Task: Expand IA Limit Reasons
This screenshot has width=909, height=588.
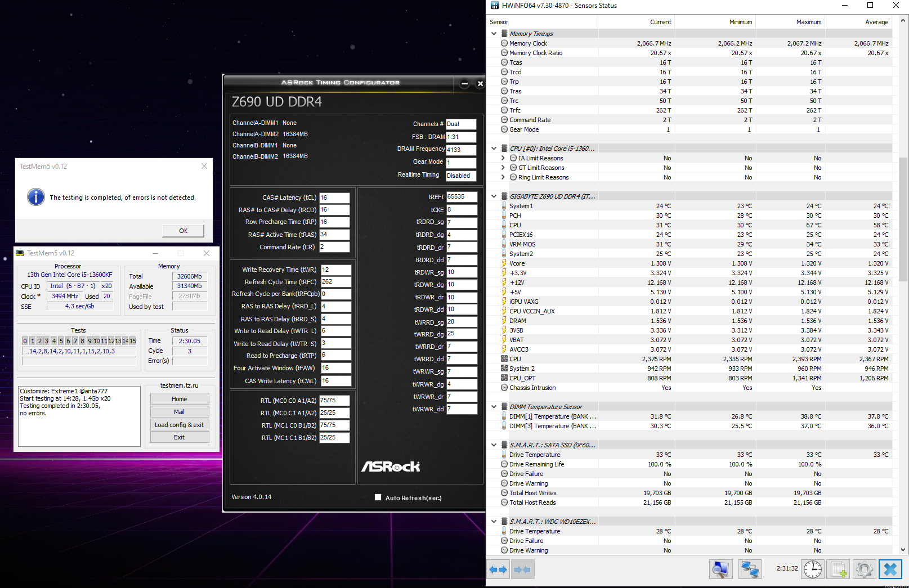Action: point(503,158)
